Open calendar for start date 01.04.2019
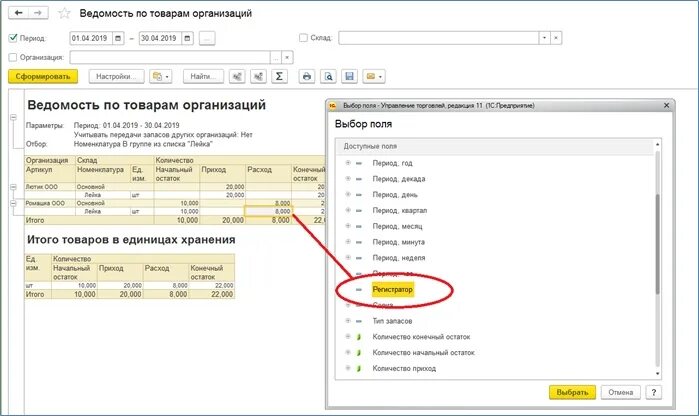 point(118,38)
